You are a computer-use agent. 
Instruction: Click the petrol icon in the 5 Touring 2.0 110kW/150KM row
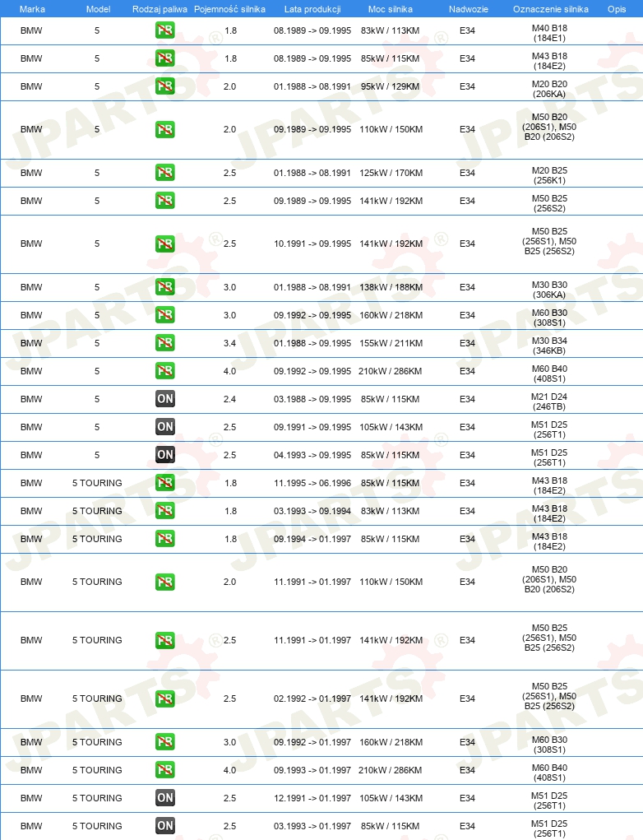[165, 582]
